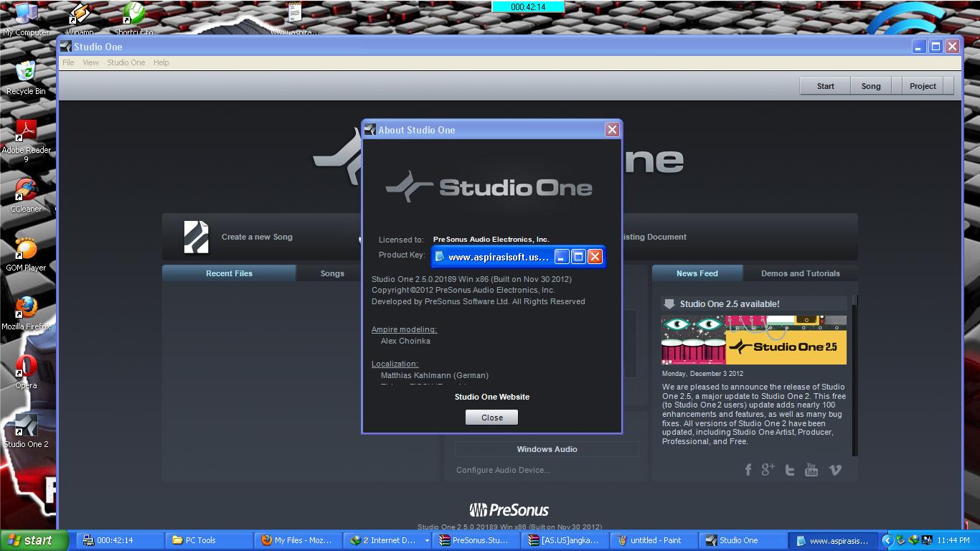The width and height of the screenshot is (980, 551).
Task: Click the Studio One title bar logo icon
Action: [x=66, y=47]
